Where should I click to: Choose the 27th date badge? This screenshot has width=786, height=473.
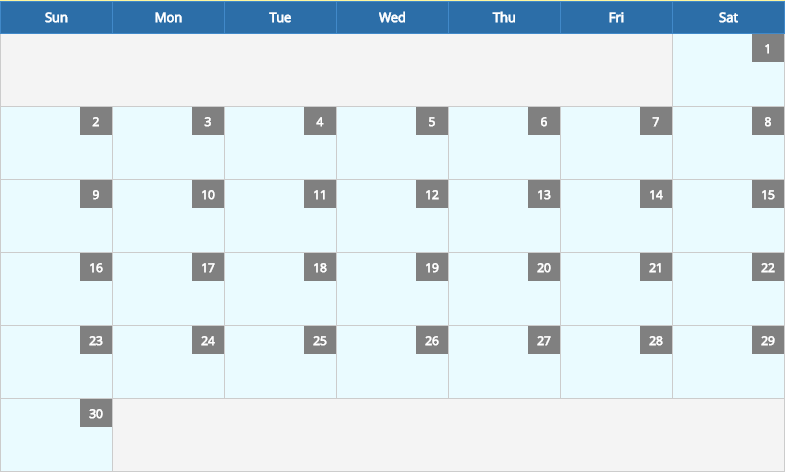[544, 341]
